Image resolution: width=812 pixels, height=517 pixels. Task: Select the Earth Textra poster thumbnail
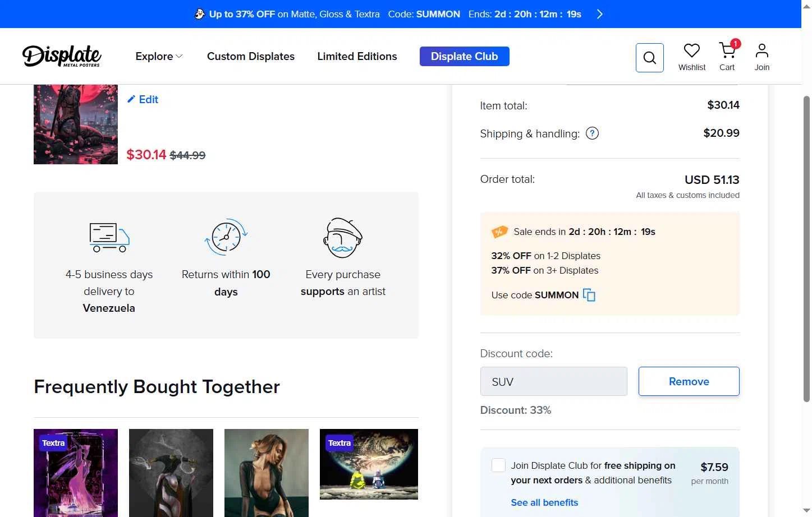(369, 464)
